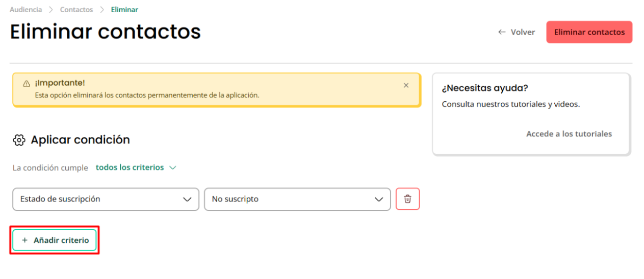This screenshot has height=279, width=644.
Task: Click the gear icon beside Aplicar condición
Action: [19, 140]
